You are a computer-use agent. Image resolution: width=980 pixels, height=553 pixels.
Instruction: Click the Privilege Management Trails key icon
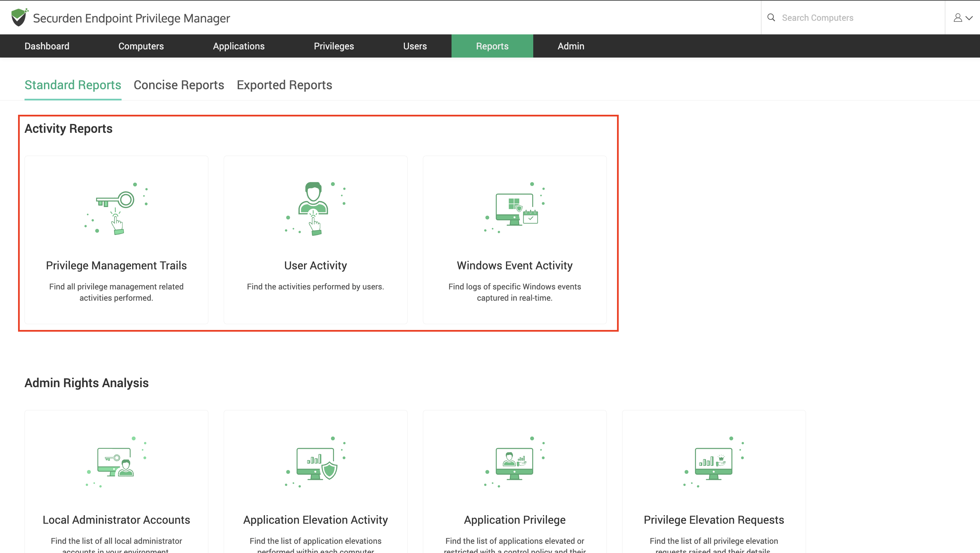(116, 208)
